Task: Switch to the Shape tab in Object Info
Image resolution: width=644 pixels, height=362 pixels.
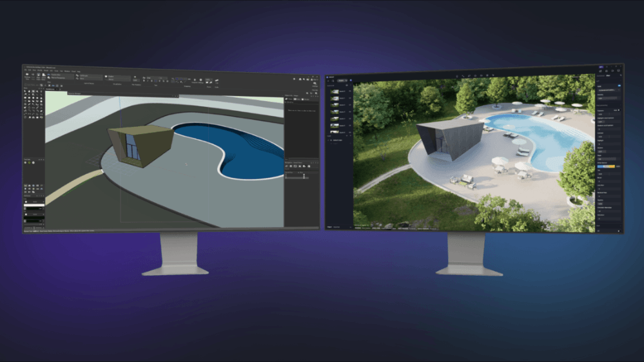Action: [289, 99]
